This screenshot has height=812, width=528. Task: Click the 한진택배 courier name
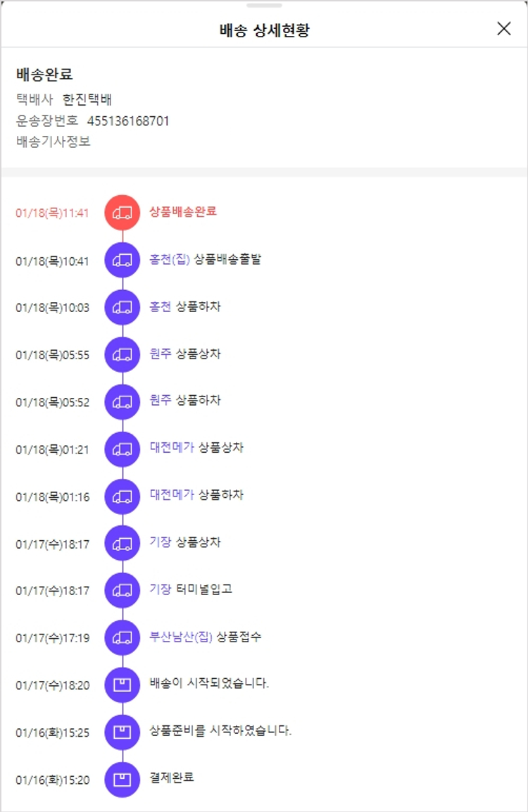point(87,99)
